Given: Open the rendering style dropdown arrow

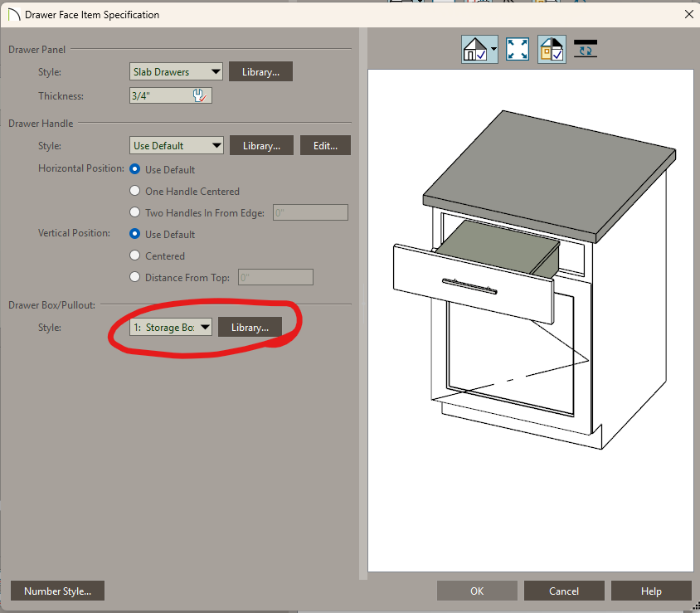Looking at the screenshot, I should coord(493,50).
